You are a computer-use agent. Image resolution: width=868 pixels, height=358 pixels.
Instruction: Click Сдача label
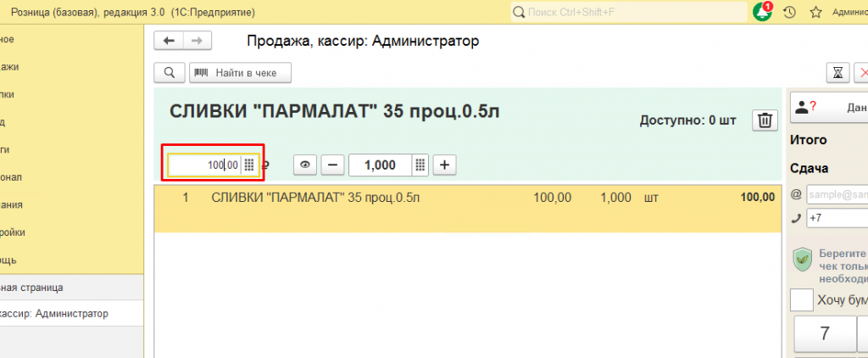pyautogui.click(x=809, y=169)
